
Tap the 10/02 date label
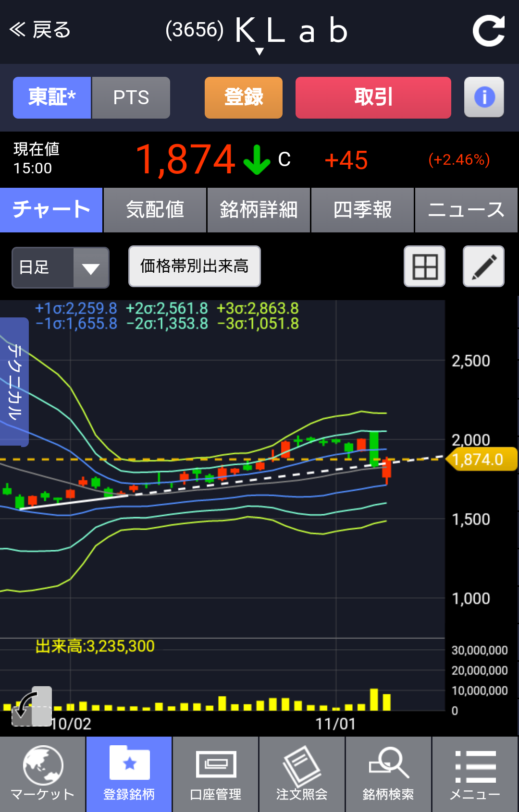click(72, 724)
